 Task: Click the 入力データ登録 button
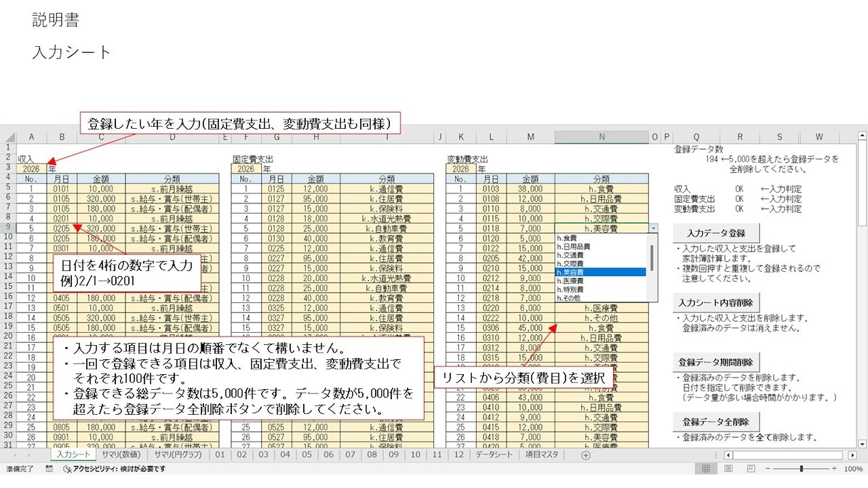[x=716, y=233]
